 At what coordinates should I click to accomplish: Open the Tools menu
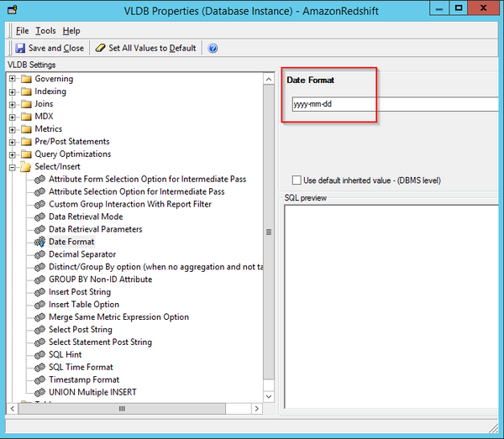[45, 31]
